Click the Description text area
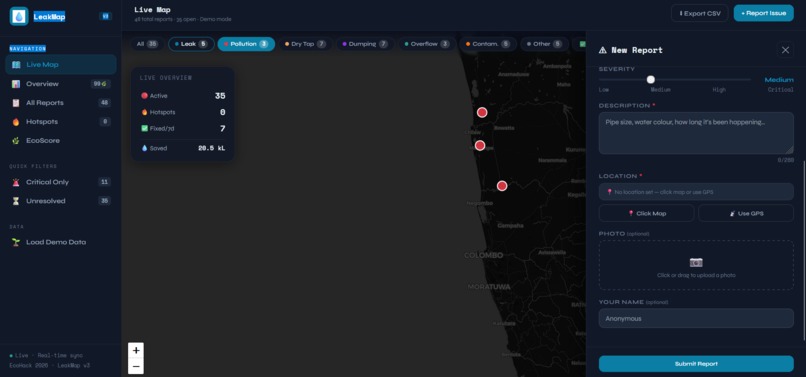This screenshot has width=806, height=377. click(696, 133)
